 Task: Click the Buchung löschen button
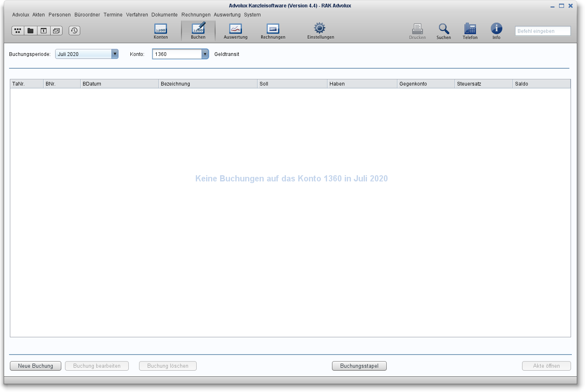[x=168, y=366]
